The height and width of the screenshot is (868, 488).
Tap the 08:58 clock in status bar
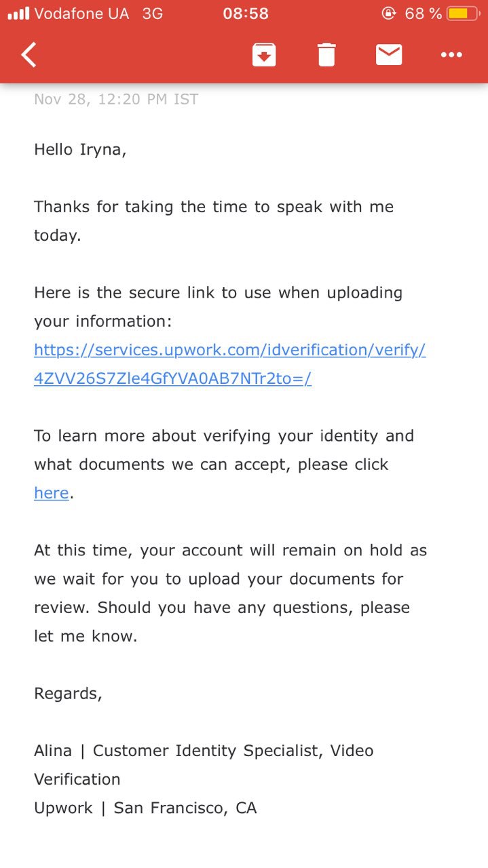point(246,14)
